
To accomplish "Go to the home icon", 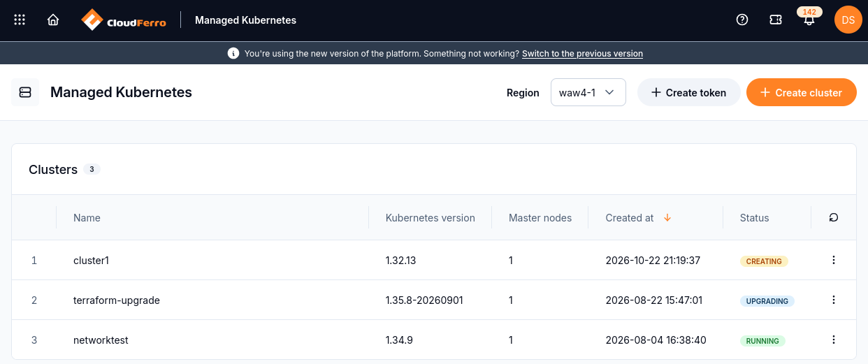I will 53,20.
